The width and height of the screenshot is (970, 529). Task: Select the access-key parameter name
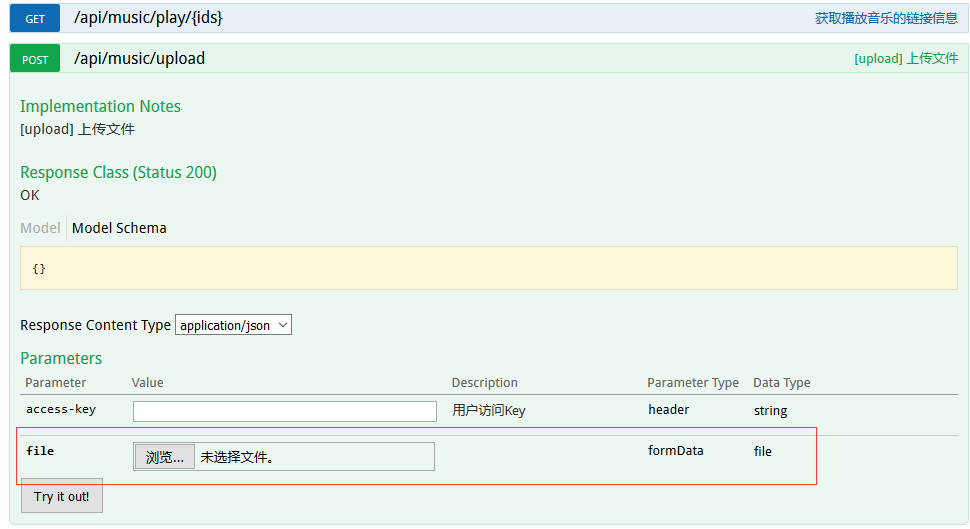61,410
